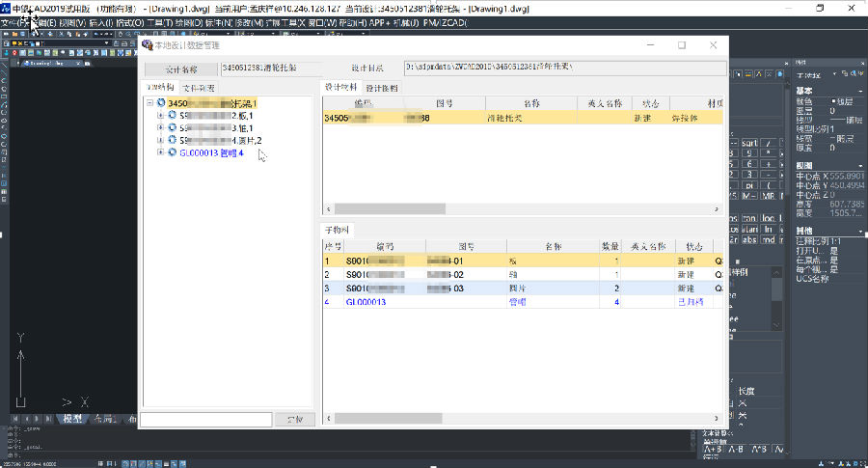Open the 格式(O) menu
The height and width of the screenshot is (468, 868).
(129, 21)
